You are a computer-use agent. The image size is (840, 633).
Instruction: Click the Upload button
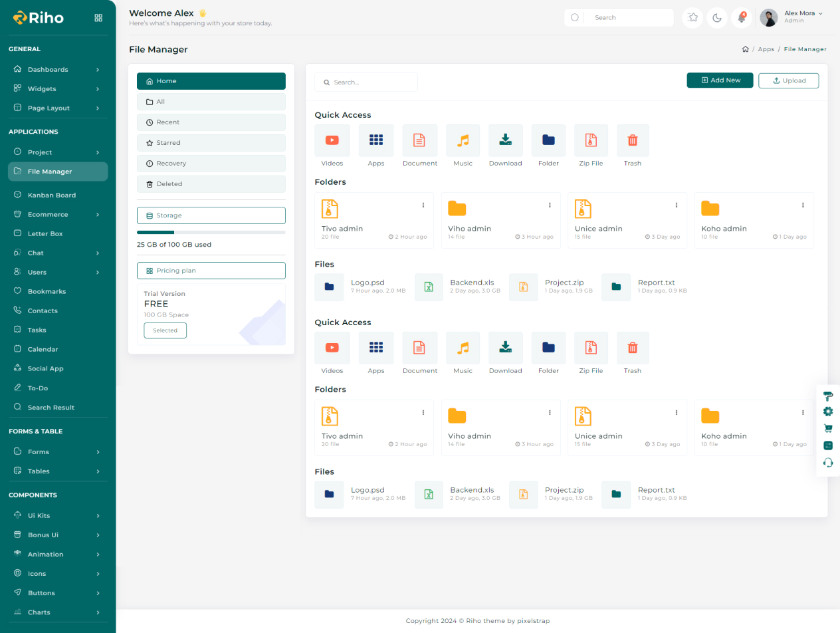[x=788, y=80]
